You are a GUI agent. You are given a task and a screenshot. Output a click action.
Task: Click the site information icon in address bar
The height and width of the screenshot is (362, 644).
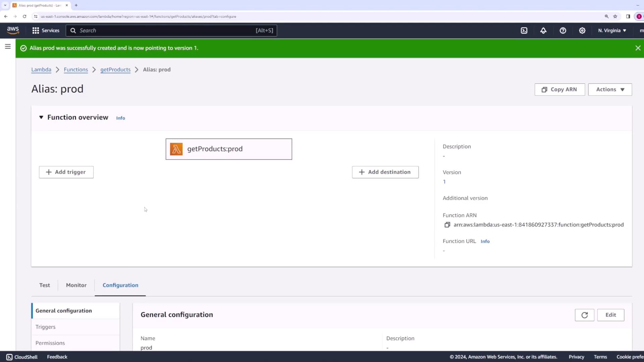36,16
